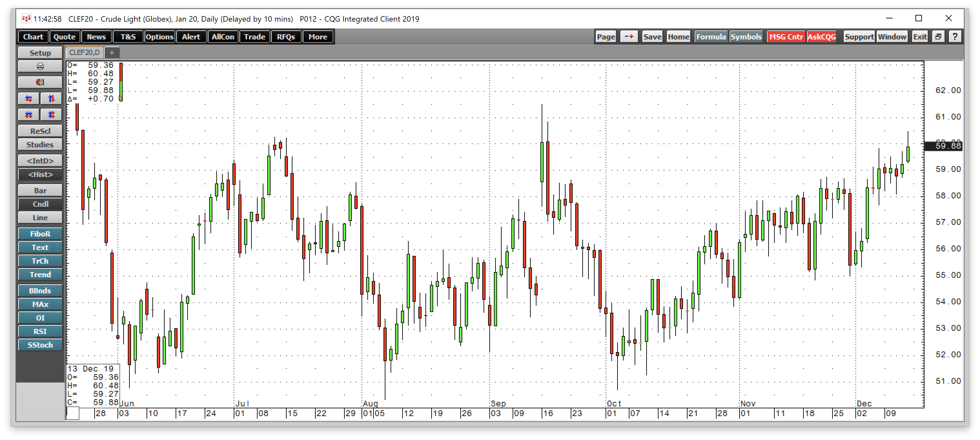
Task: Open the Formula builder
Action: tap(711, 37)
